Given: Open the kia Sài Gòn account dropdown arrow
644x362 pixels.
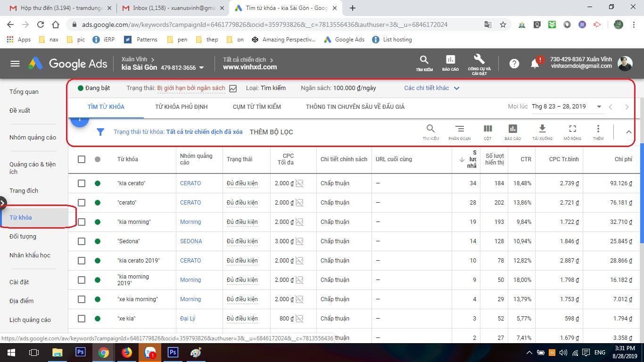Looking at the screenshot, I should point(201,68).
